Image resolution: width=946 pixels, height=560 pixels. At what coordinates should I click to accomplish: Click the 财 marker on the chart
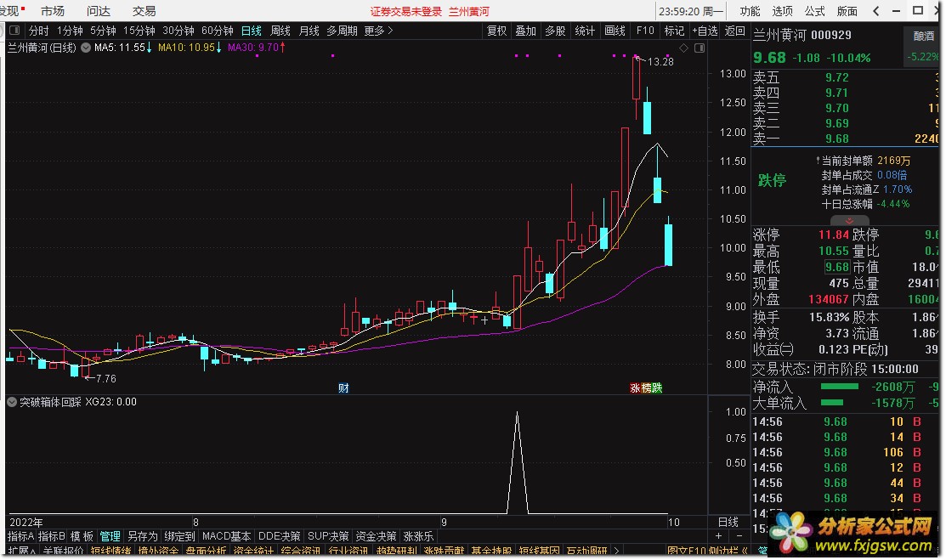click(x=343, y=388)
